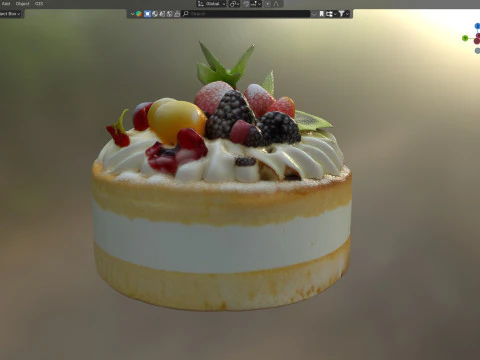Click the globe icon beside blue square
The width and height of the screenshot is (480, 360).
155,14
